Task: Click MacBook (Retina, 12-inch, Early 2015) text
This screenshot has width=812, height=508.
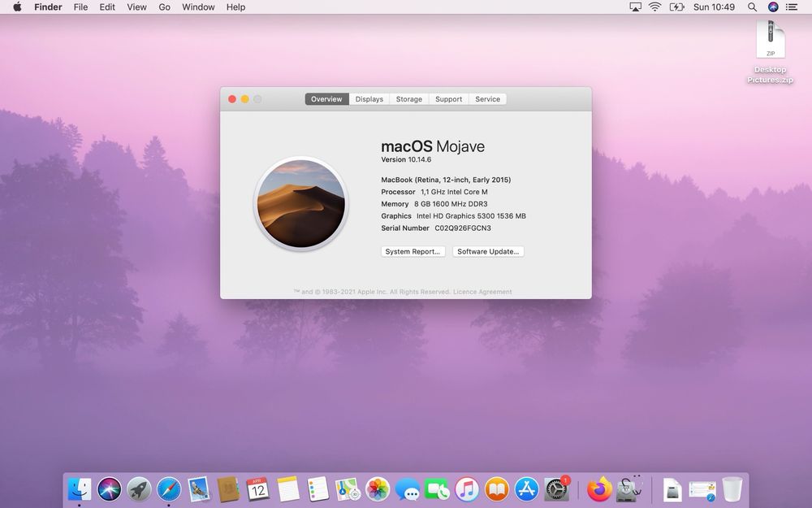Action: click(446, 180)
